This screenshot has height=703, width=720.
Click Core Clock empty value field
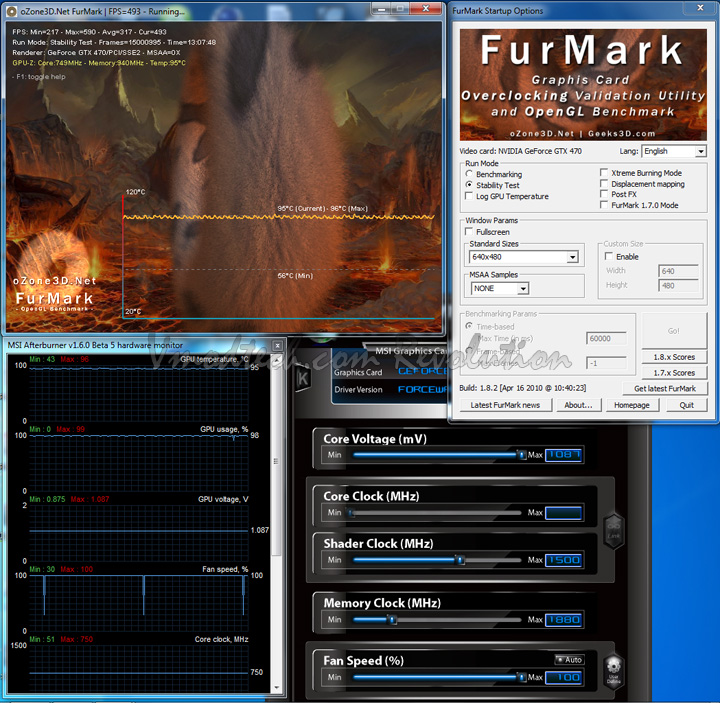pyautogui.click(x=564, y=512)
